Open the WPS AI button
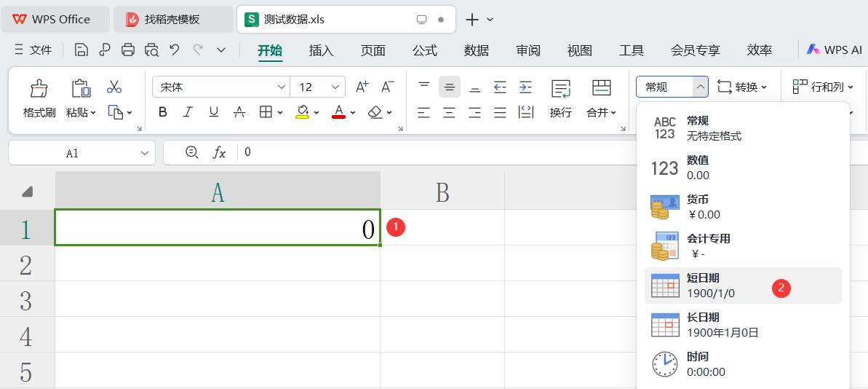 point(834,50)
